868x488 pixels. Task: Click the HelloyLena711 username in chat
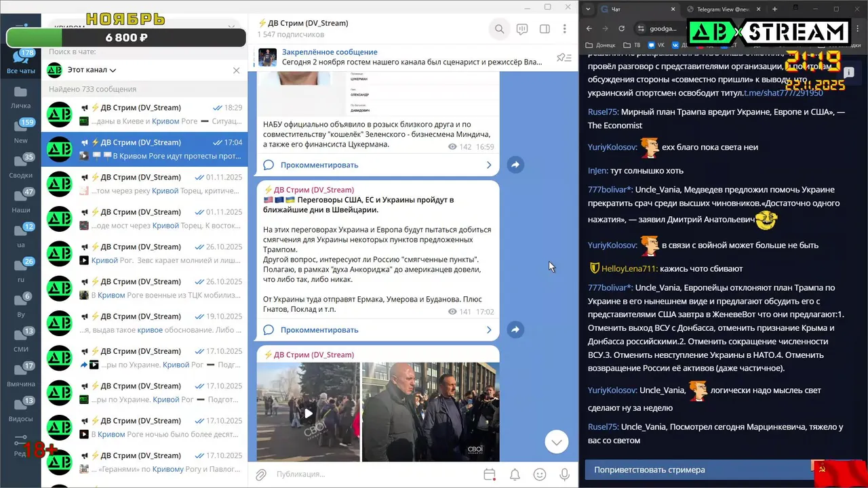(x=629, y=268)
